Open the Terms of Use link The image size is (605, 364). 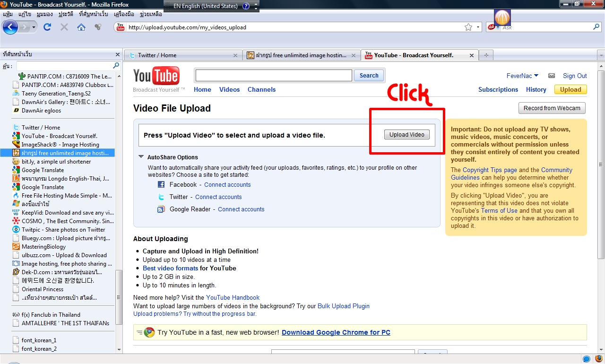[499, 211]
